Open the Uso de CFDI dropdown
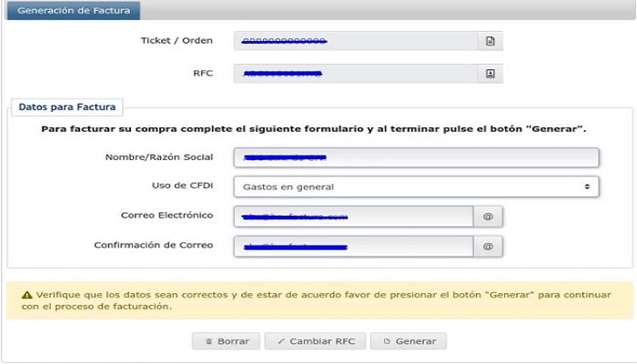 [416, 187]
